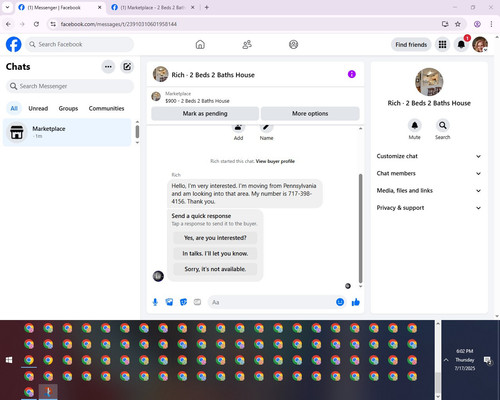Bookmark this page with the star icon
Image resolution: width=500 pixels, height=400 pixels.
click(458, 24)
